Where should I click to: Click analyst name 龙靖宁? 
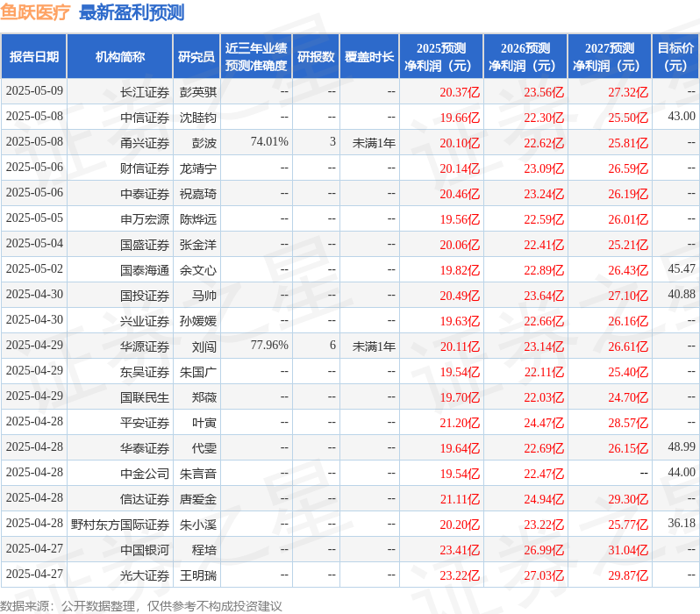point(198,168)
